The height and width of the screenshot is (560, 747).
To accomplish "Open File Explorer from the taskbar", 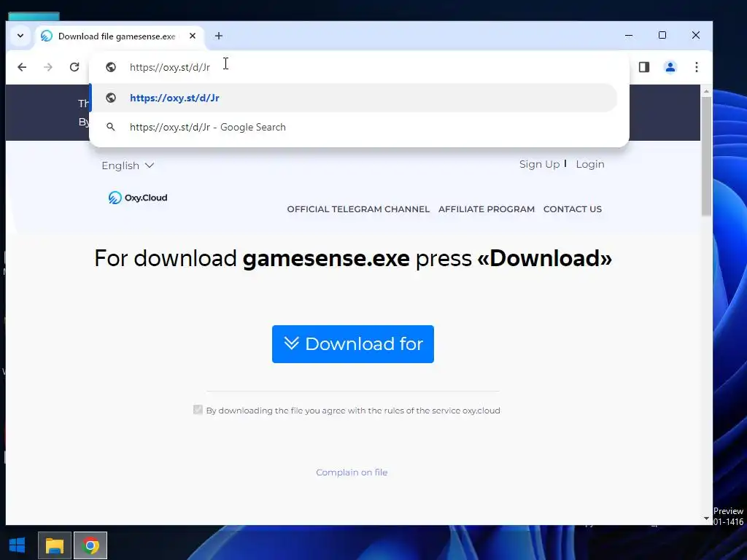I will click(x=54, y=545).
